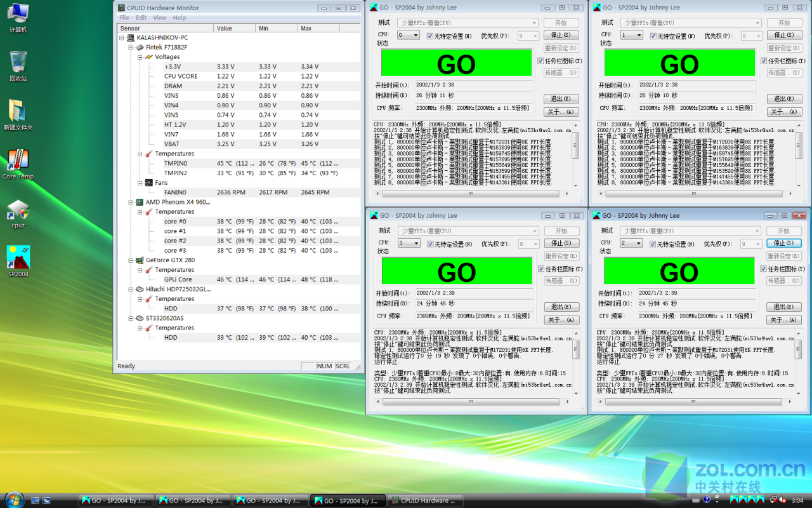Open the View menu in Hardware Monitor
Image resolution: width=812 pixels, height=508 pixels.
[160, 18]
